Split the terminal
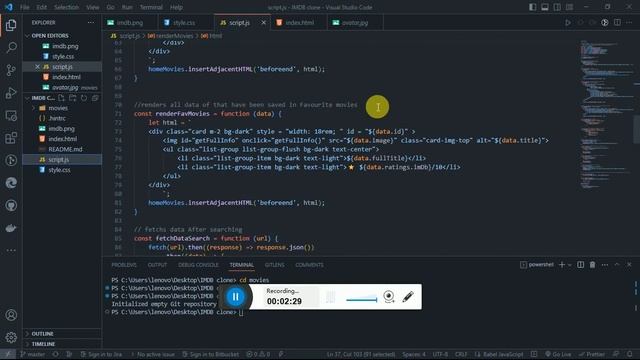This screenshot has height=360, width=640. point(580,265)
